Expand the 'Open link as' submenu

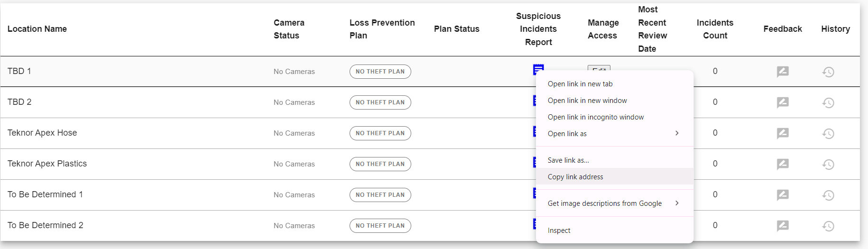(615, 134)
